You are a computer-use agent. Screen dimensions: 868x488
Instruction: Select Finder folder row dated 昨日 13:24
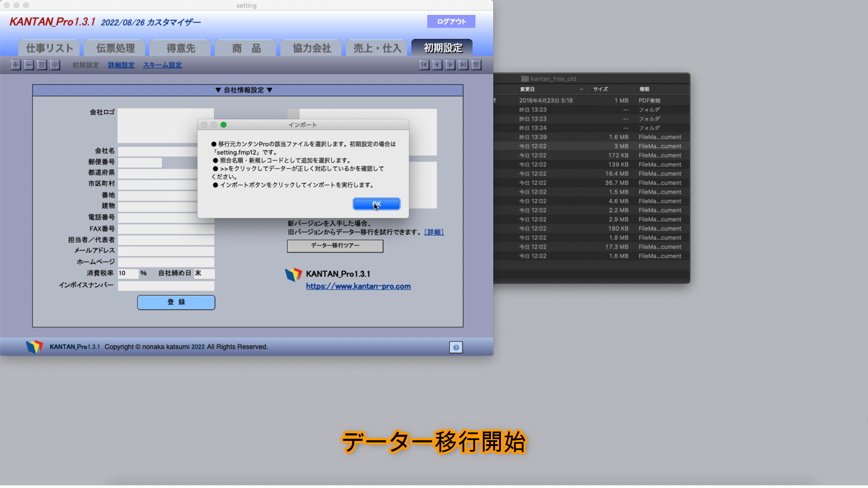(591, 128)
